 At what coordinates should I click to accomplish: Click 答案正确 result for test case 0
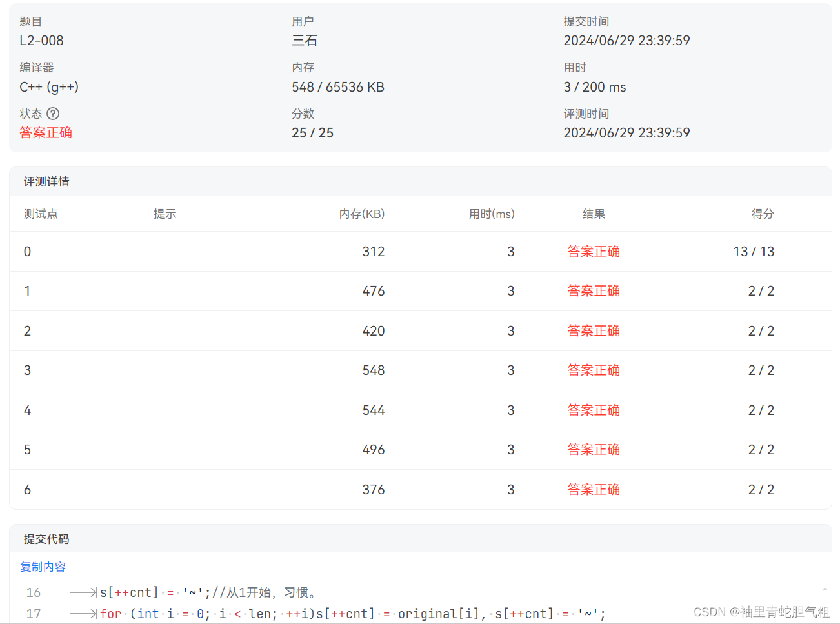[594, 251]
